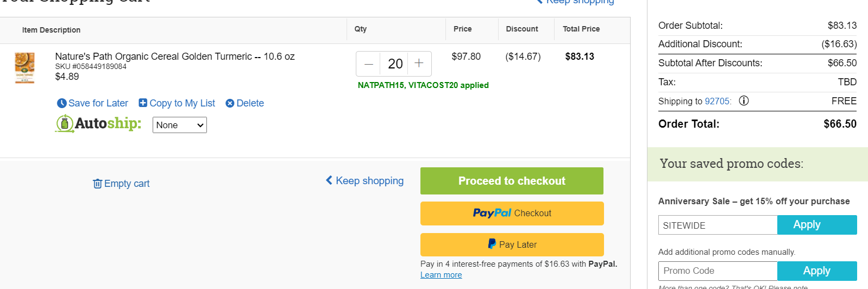868x289 pixels.
Task: Click the Copy to My List plus icon
Action: pyautogui.click(x=143, y=103)
